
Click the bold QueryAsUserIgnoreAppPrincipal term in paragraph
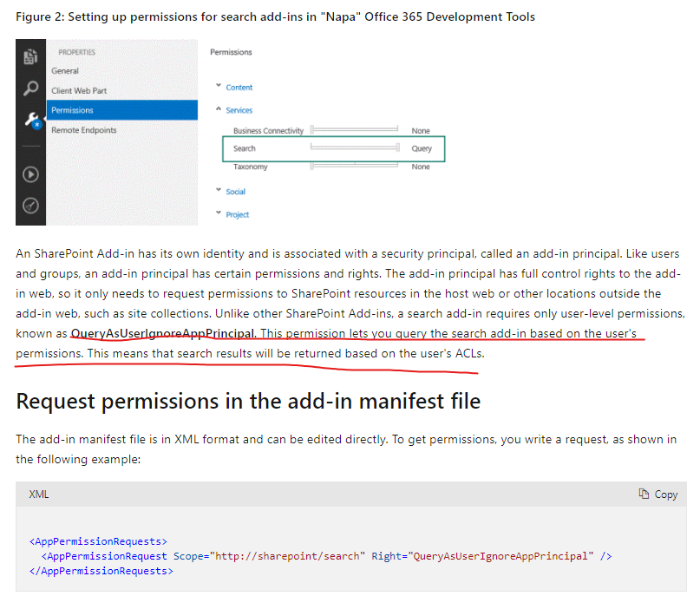click(163, 333)
